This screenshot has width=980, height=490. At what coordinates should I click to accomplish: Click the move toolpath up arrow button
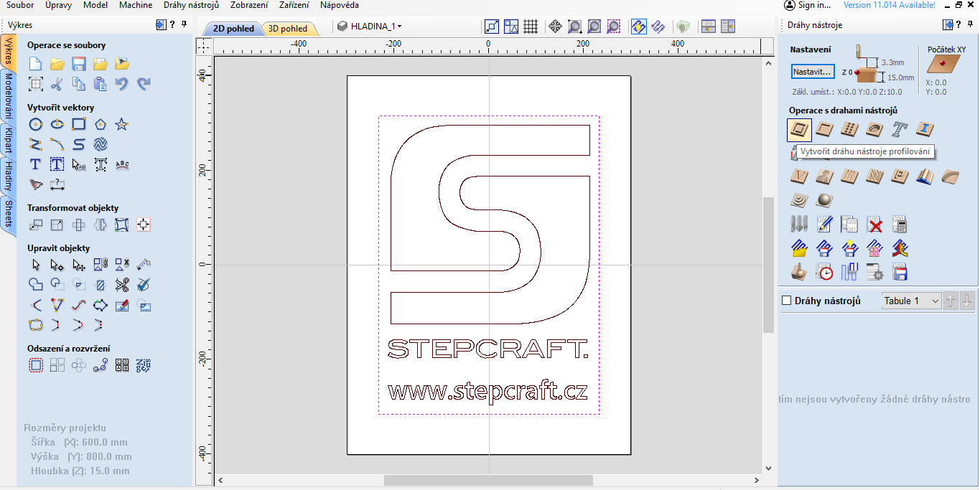click(951, 301)
